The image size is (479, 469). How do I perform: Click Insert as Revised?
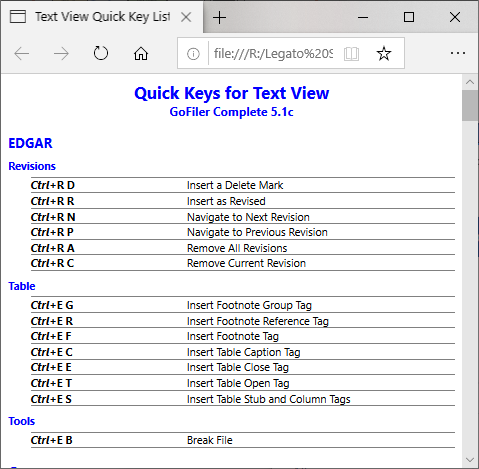point(226,201)
